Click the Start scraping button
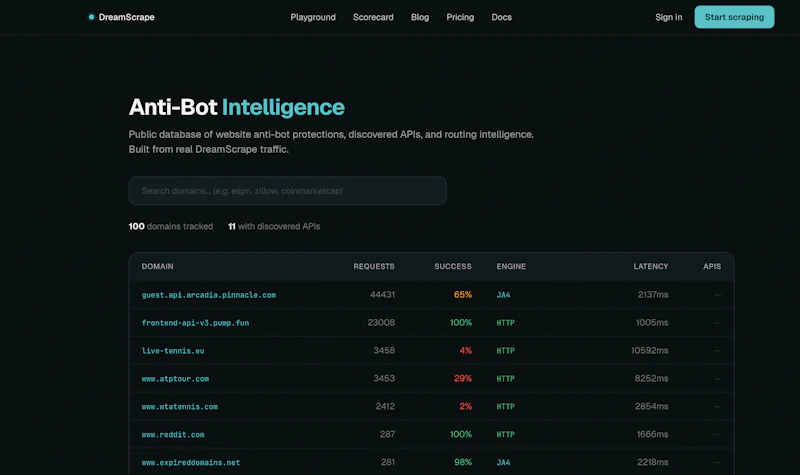Viewport: 800px width, 475px height. coord(734,17)
